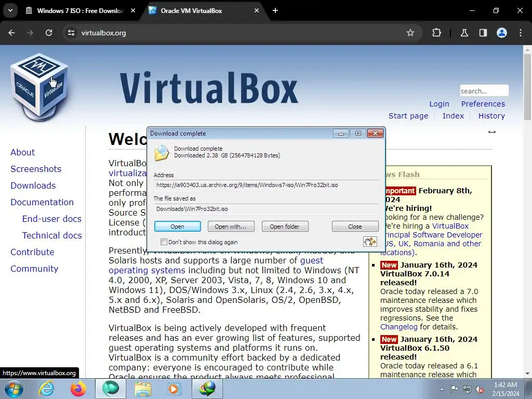Open the Chrome profile avatar
Image resolution: width=532 pixels, height=399 pixels.
click(x=502, y=33)
